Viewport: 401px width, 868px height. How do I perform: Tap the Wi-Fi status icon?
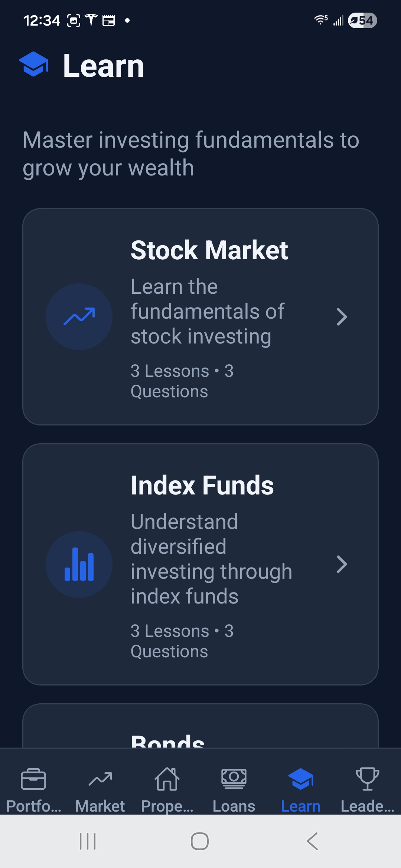[x=320, y=20]
